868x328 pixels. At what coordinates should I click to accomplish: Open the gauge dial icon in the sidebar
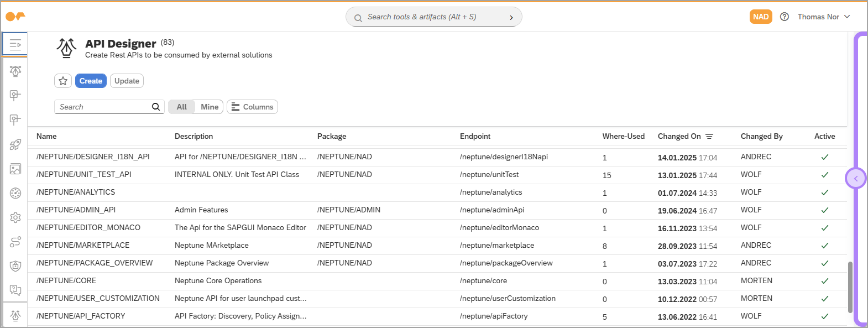[x=15, y=193]
